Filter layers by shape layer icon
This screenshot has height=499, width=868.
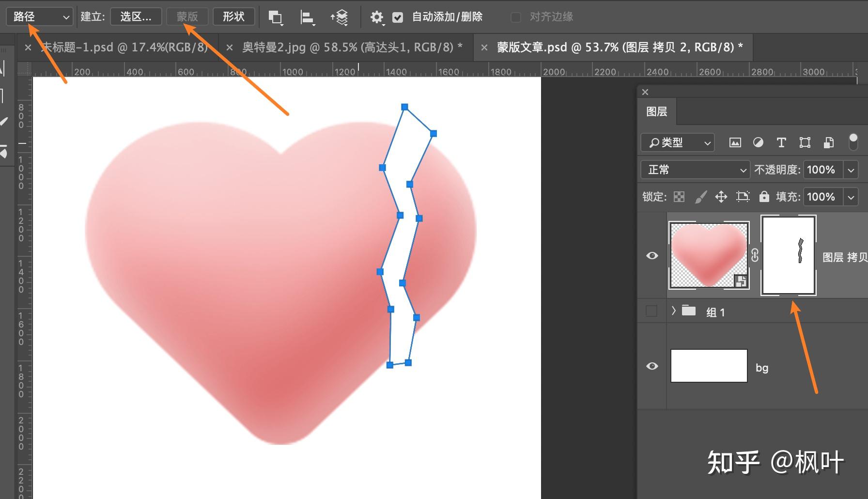point(805,142)
